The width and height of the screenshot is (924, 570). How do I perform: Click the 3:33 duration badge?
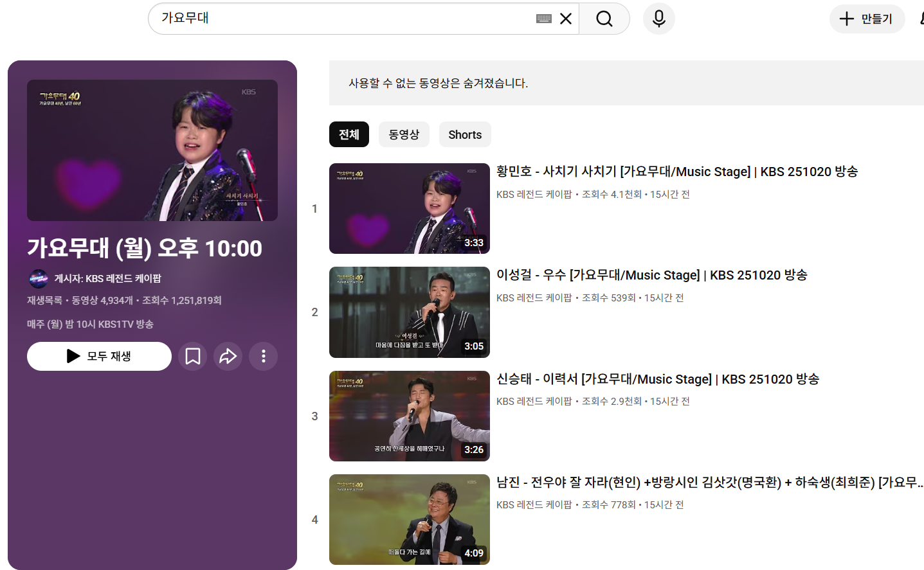point(474,242)
